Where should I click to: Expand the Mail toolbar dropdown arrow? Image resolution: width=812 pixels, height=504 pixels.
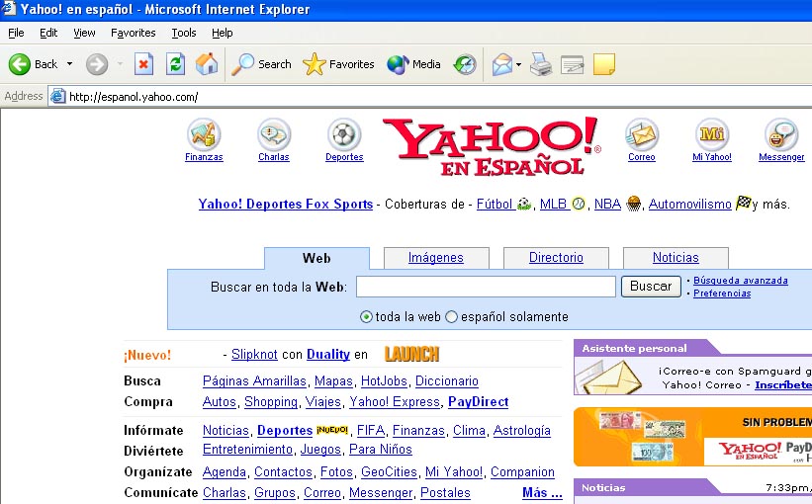click(x=518, y=65)
